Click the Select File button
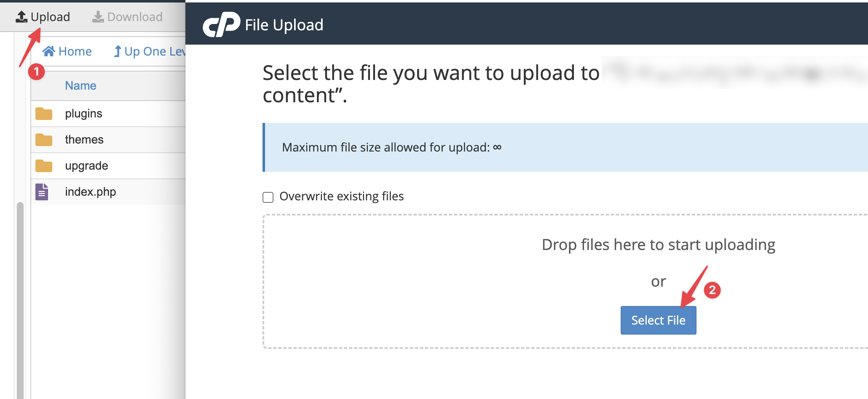868x399 pixels. coord(658,320)
